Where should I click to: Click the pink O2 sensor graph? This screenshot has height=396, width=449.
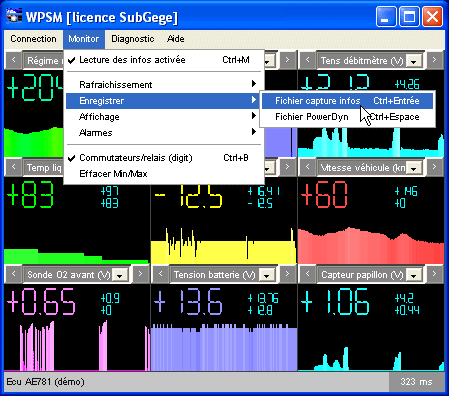(77, 347)
